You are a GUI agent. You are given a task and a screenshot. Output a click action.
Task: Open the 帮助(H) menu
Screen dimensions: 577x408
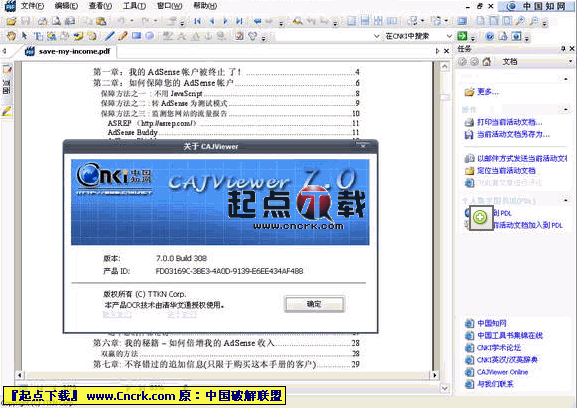[x=205, y=6]
